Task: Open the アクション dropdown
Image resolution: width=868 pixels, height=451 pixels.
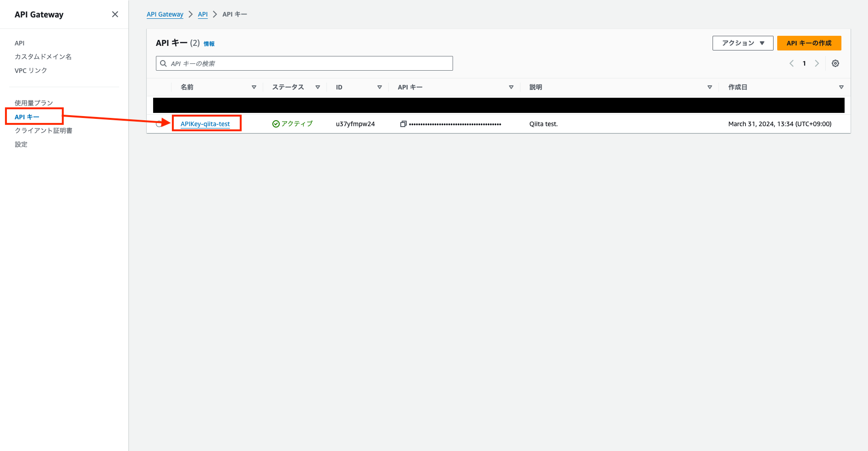Action: [x=742, y=43]
